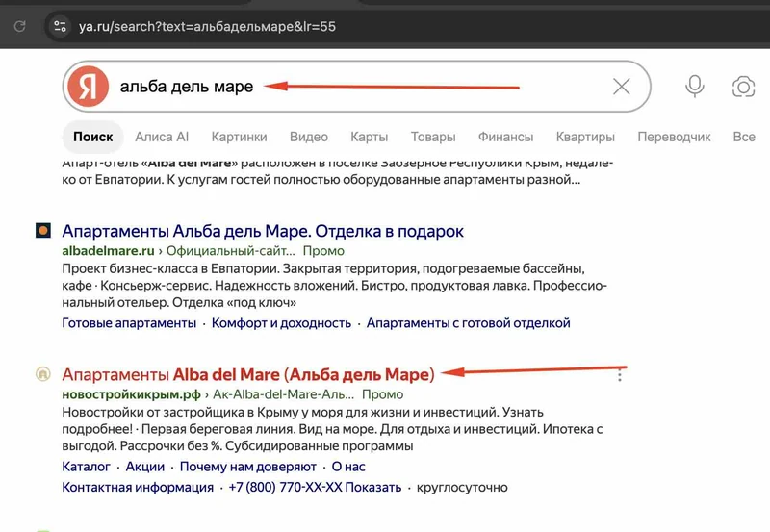The height and width of the screenshot is (532, 770).
Task: Visit the новостройкикрым.рф domain link
Action: pos(132,394)
